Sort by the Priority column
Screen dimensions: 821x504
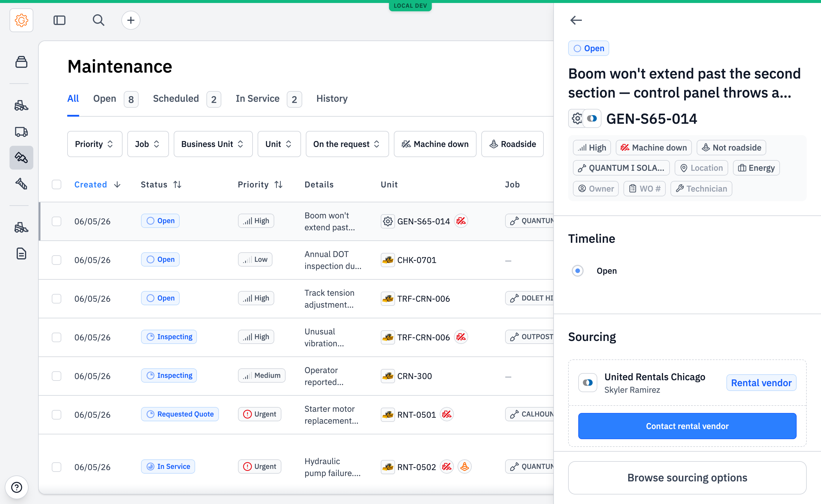(260, 185)
